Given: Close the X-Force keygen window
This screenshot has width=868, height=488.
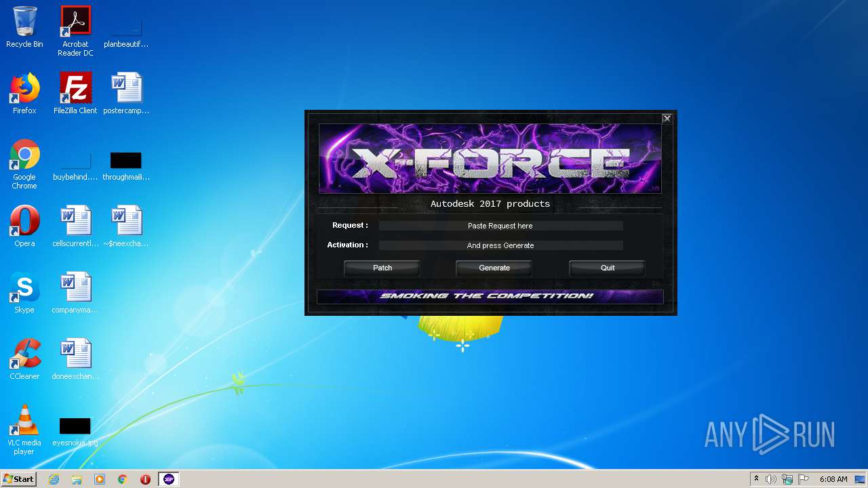Looking at the screenshot, I should pos(667,119).
